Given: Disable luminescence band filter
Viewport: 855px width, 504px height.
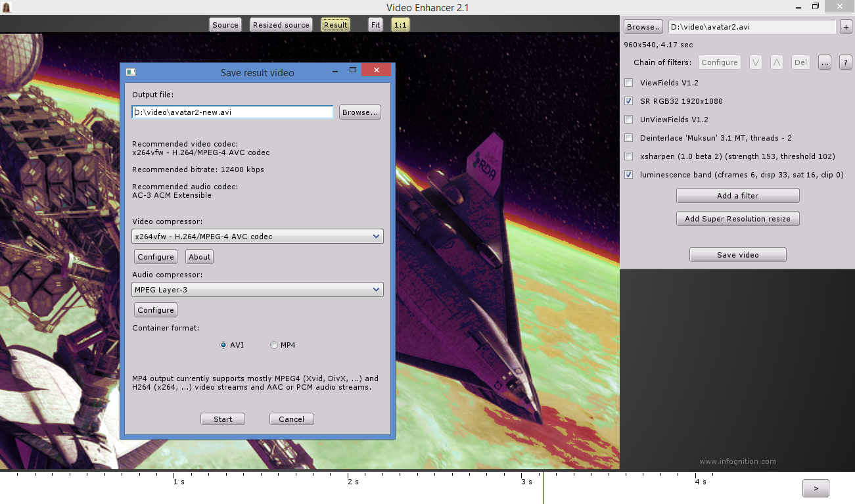Looking at the screenshot, I should point(629,175).
